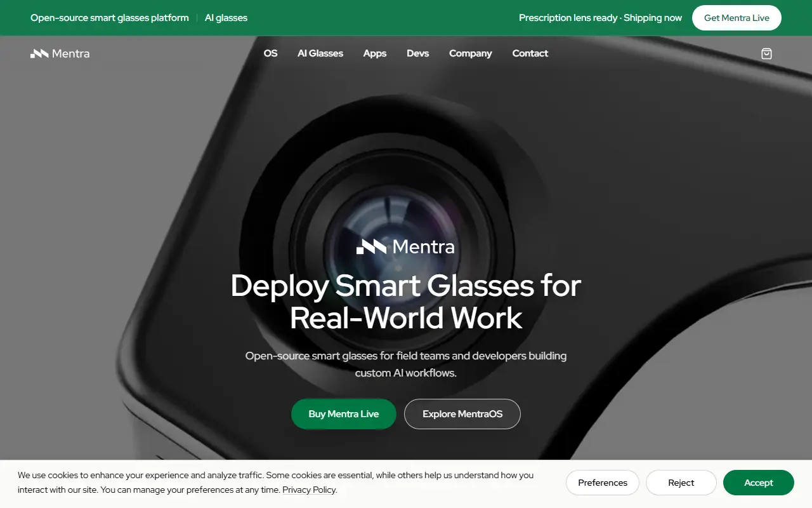Click Open-source smart glasses platform link
The height and width of the screenshot is (508, 812).
pos(110,18)
